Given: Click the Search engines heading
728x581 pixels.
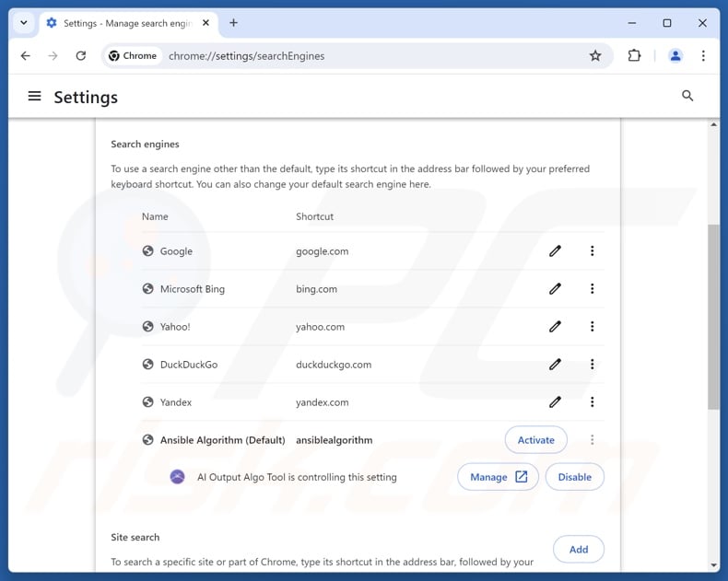Looking at the screenshot, I should coord(145,145).
